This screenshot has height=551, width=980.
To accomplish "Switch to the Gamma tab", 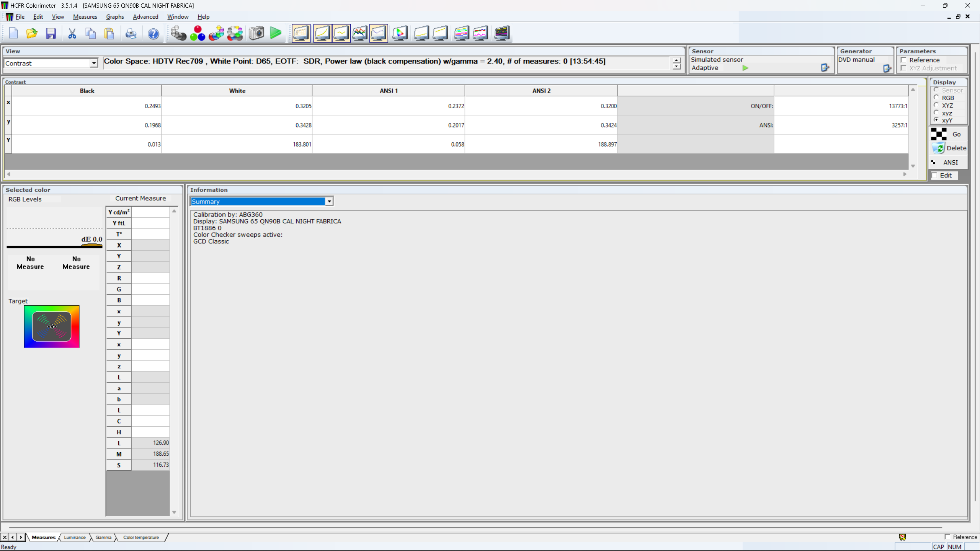I will point(103,537).
